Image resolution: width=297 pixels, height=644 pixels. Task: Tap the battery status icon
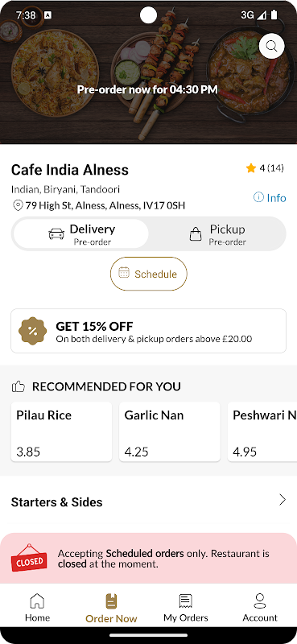(274, 15)
